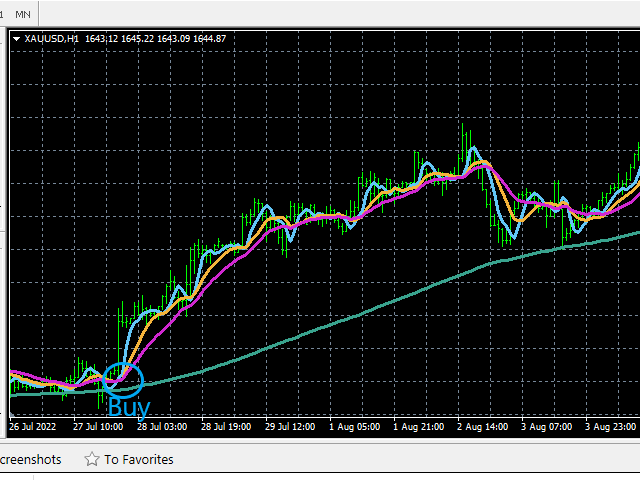Click the 28 Jul 03:00 time label
Viewport: 640px width, 480px height.
coord(162,427)
